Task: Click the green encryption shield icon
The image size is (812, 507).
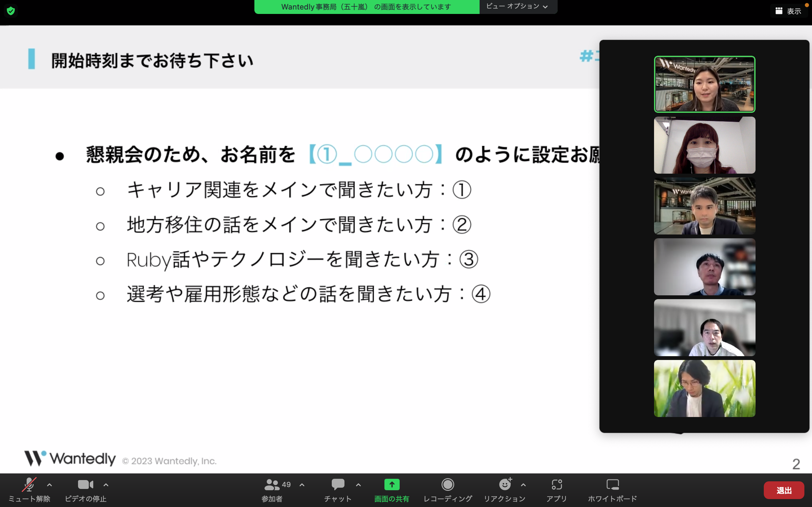Action: (x=11, y=11)
